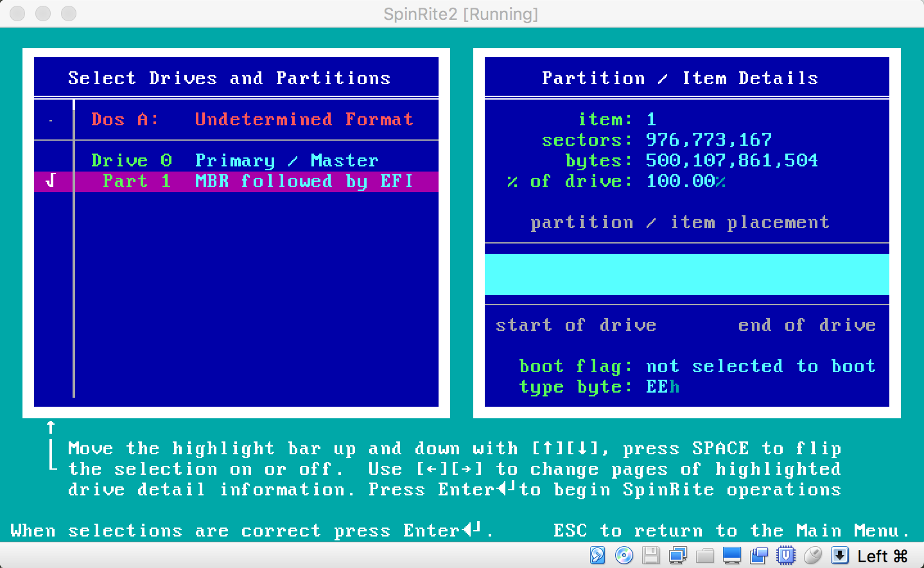Select the Drive 0 Primary / Master row
The height and width of the screenshot is (568, 924).
point(236,161)
